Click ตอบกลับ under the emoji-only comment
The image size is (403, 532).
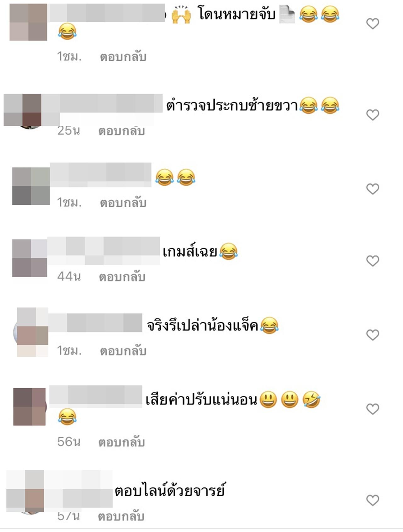tap(123, 203)
